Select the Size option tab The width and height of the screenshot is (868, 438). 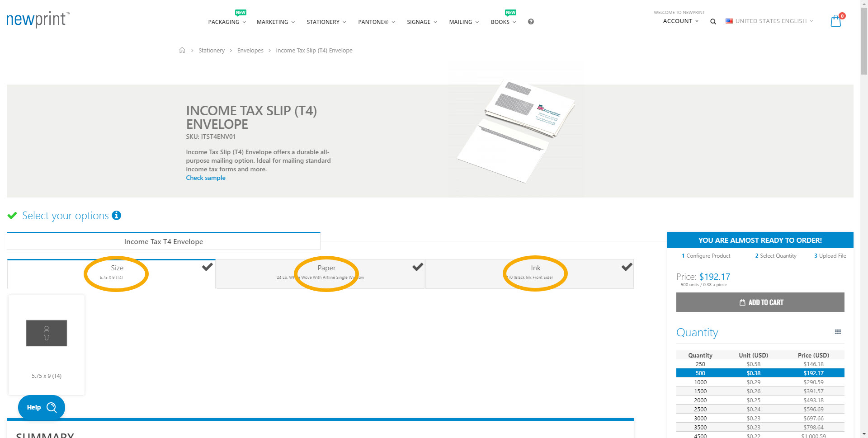tap(111, 274)
